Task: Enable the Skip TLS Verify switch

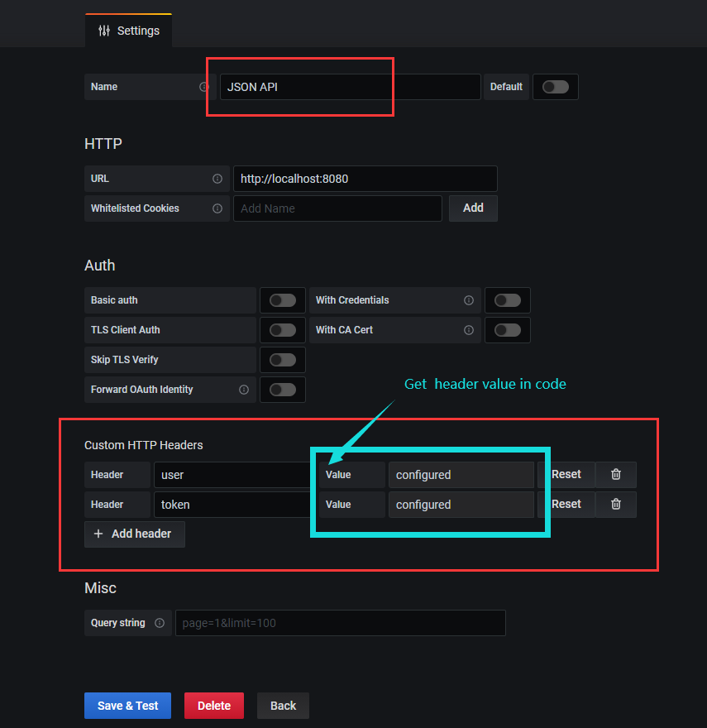Action: coord(283,360)
